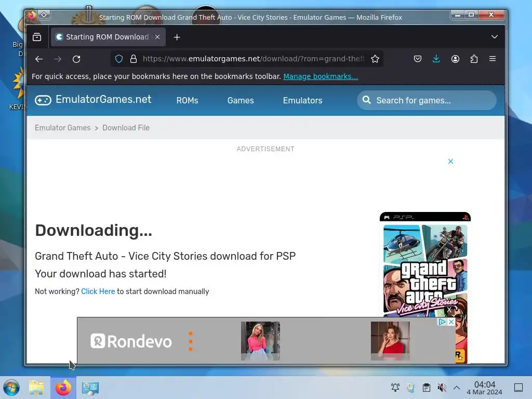Screen dimensions: 532x399
Task: Open the clipboard tray icon
Action: coord(427,388)
